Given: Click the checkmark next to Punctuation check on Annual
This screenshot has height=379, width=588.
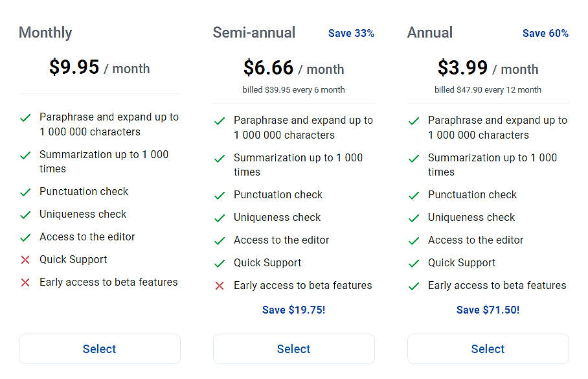Looking at the screenshot, I should click(x=414, y=194).
